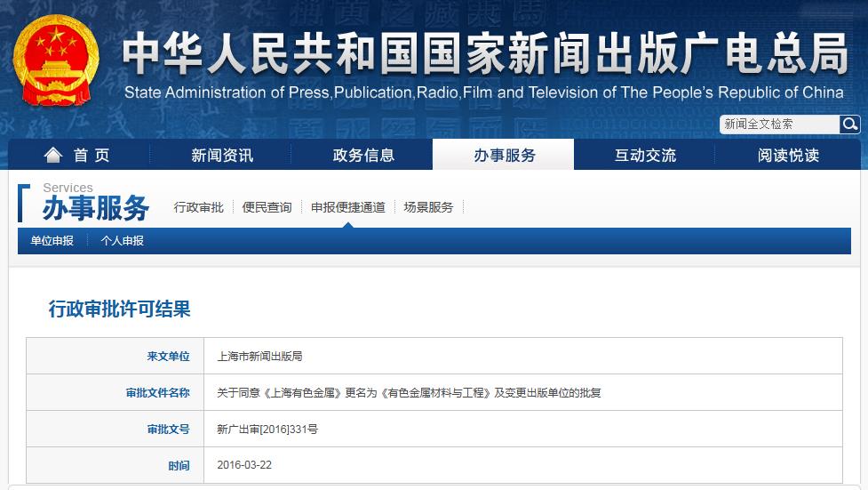Click the national emblem logo

[x=55, y=60]
